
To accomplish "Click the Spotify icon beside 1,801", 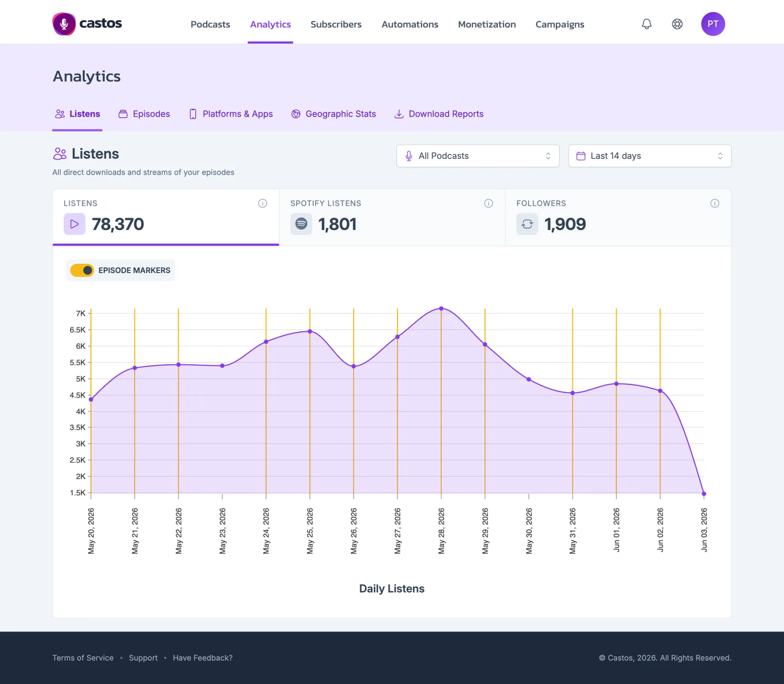I will (x=301, y=224).
